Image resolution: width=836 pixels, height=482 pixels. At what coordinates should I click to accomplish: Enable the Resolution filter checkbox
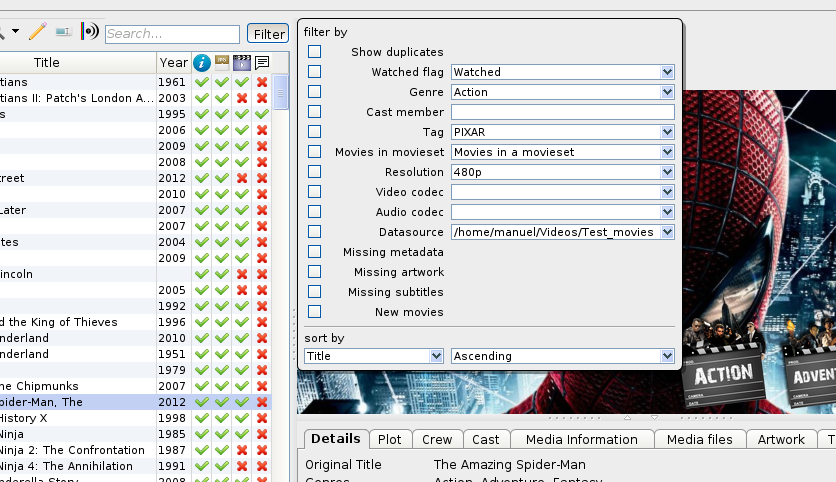pos(315,171)
